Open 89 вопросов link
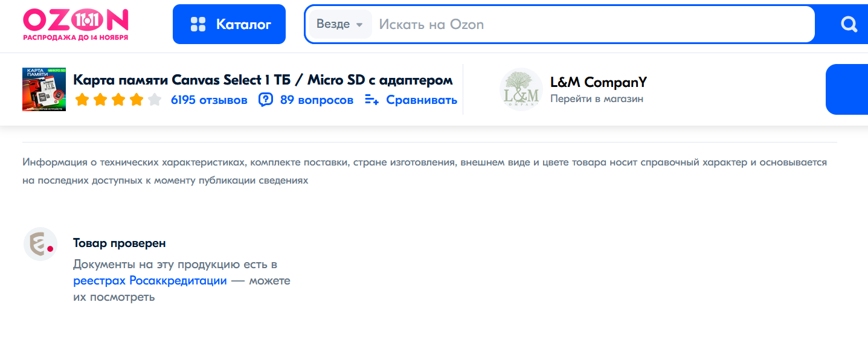 coord(317,100)
